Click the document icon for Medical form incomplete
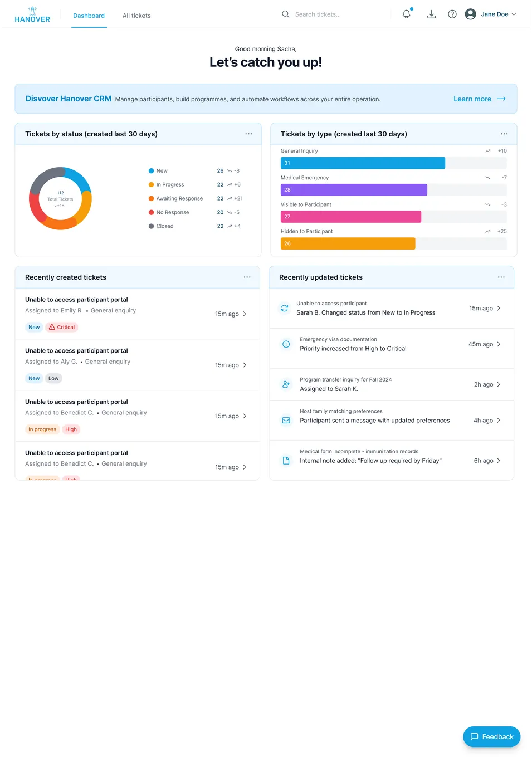Viewport: 532px width, 757px height. 286,461
